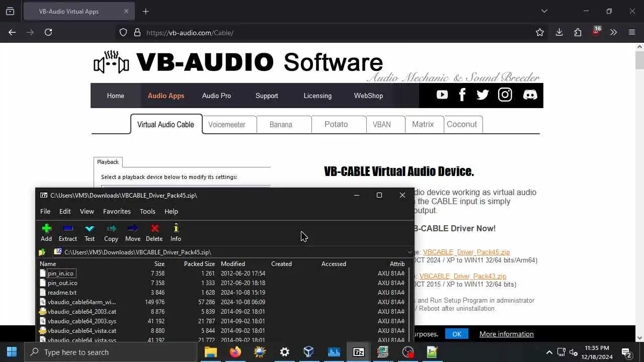Viewport: 644px width, 362px height.
Task: Click the 7-Zip Add toolbar icon
Action: pyautogui.click(x=46, y=233)
